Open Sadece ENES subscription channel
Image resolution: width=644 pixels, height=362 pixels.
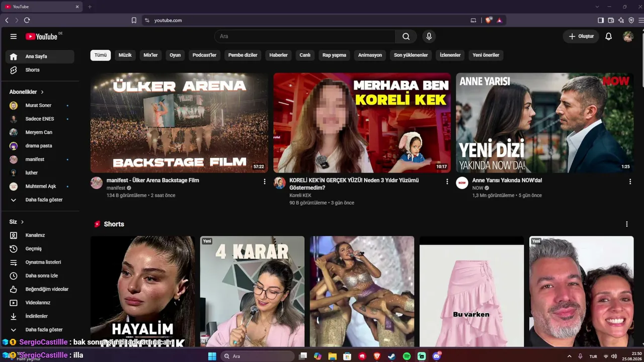[x=40, y=119]
